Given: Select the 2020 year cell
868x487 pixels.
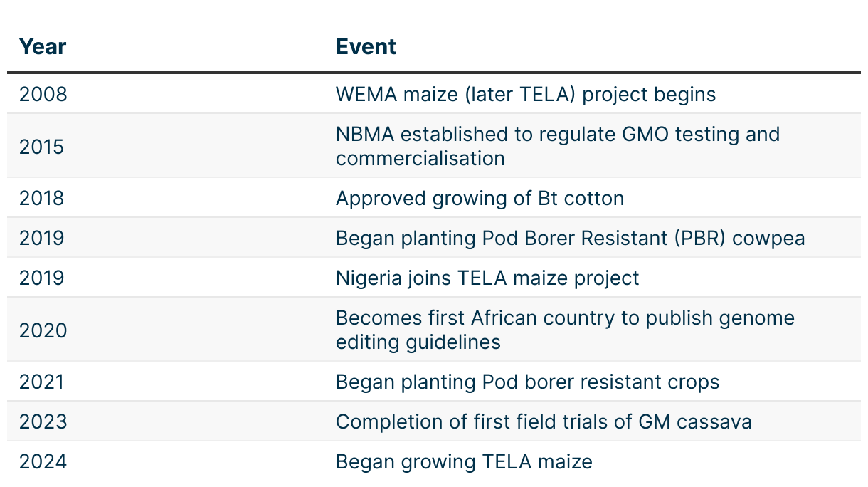Looking at the screenshot, I should click(x=43, y=330).
